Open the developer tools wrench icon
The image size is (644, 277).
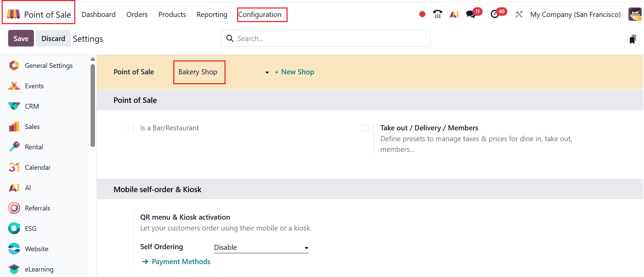[x=519, y=14]
